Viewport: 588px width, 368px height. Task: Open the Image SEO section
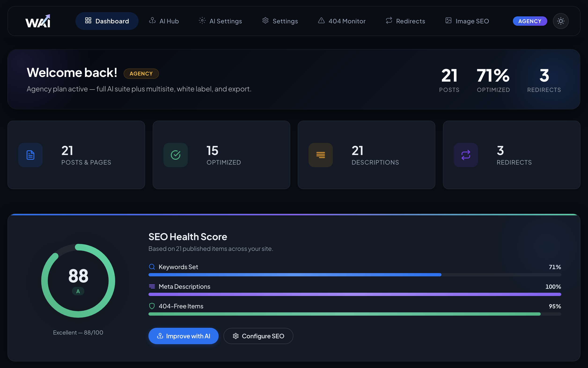coord(467,21)
